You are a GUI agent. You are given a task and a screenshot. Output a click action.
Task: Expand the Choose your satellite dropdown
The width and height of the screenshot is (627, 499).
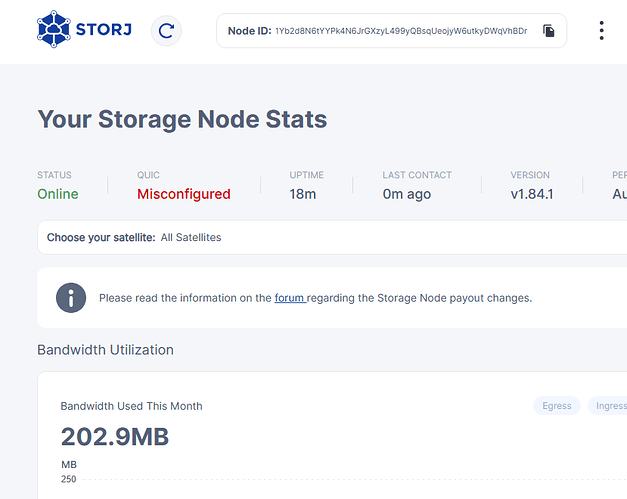pos(330,237)
